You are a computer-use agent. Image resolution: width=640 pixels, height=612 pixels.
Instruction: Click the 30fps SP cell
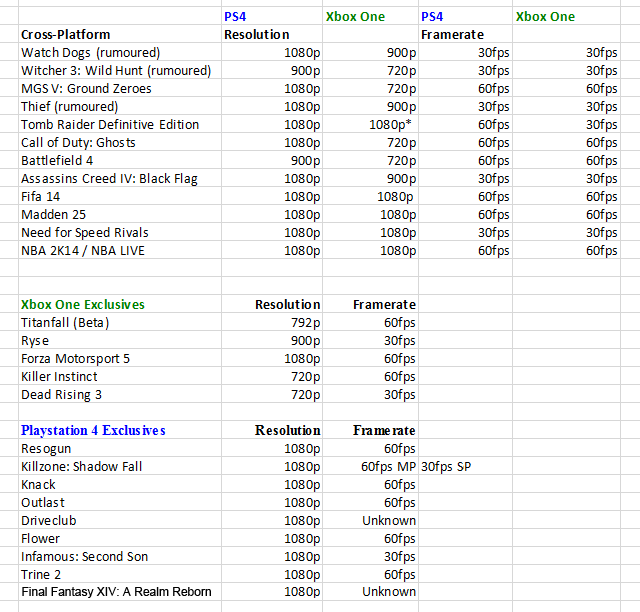click(465, 465)
